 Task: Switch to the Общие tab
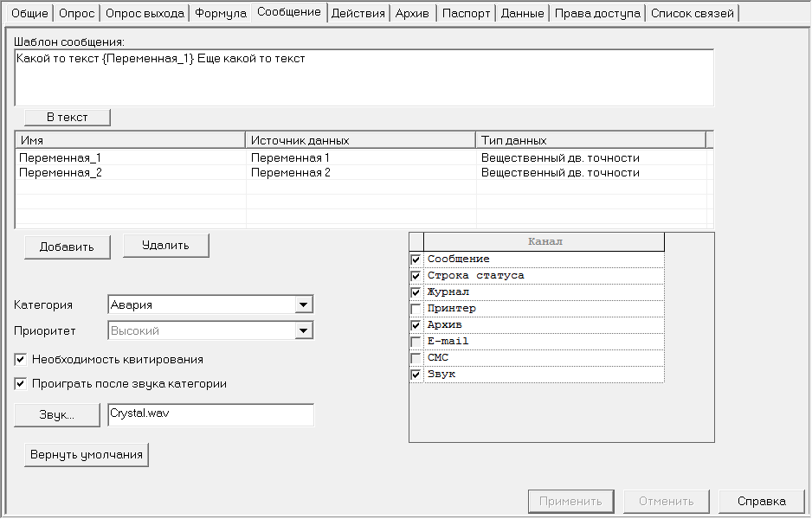[x=29, y=14]
